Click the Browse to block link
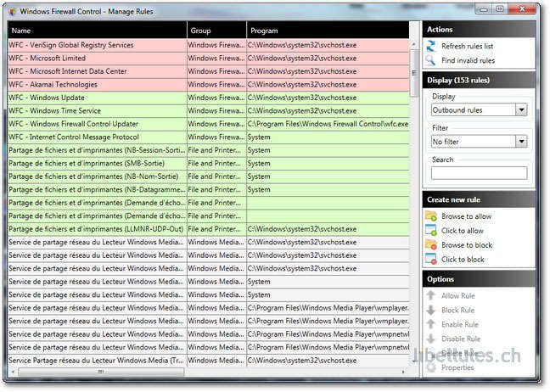Viewport: 550px width, 392px height. (467, 245)
